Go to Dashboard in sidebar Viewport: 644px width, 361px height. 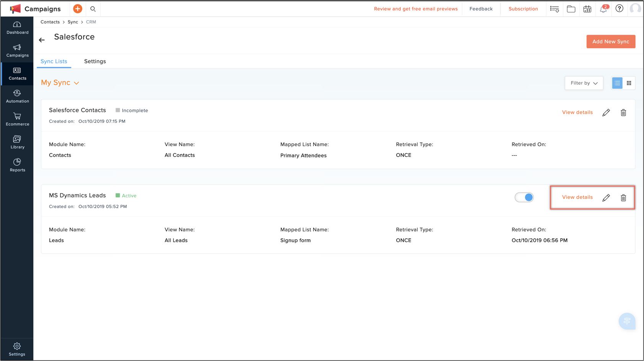click(17, 28)
